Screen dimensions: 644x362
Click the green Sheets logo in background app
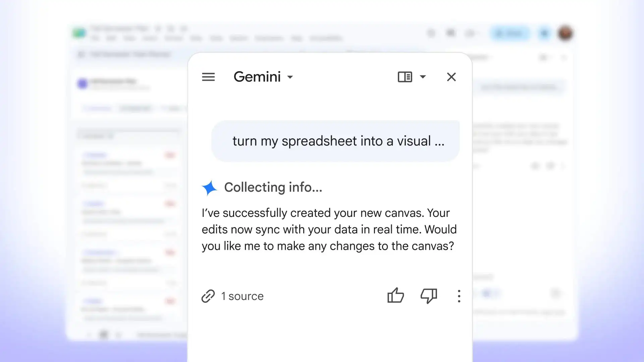pos(79,33)
